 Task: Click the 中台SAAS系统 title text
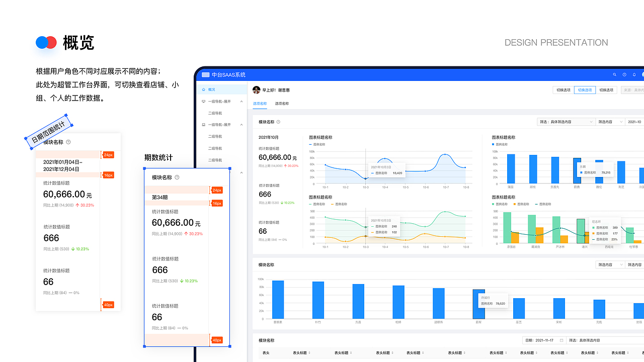228,74
